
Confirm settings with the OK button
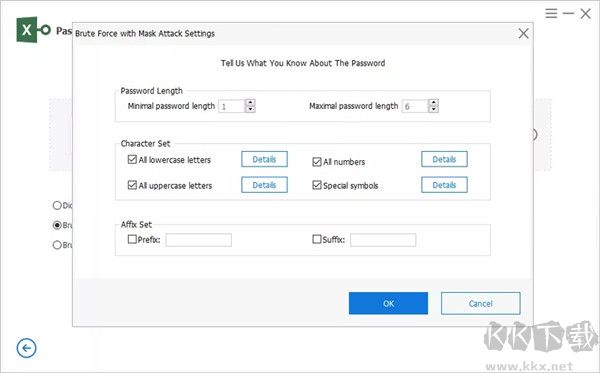tap(388, 303)
